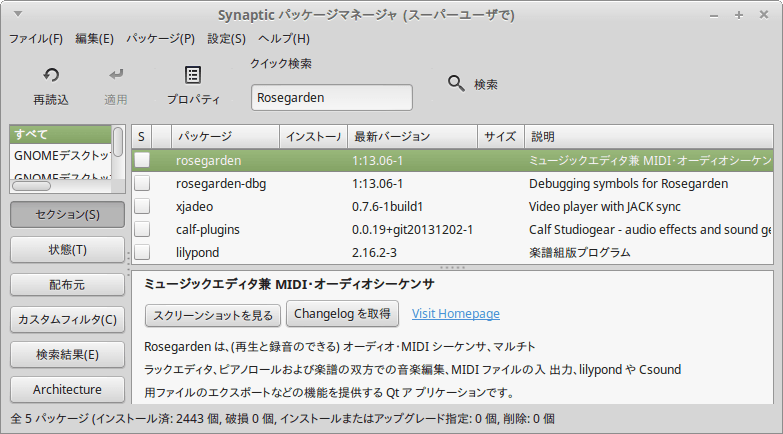This screenshot has height=434, width=783.
Task: Minimize the Synaptic window
Action: click(714, 15)
